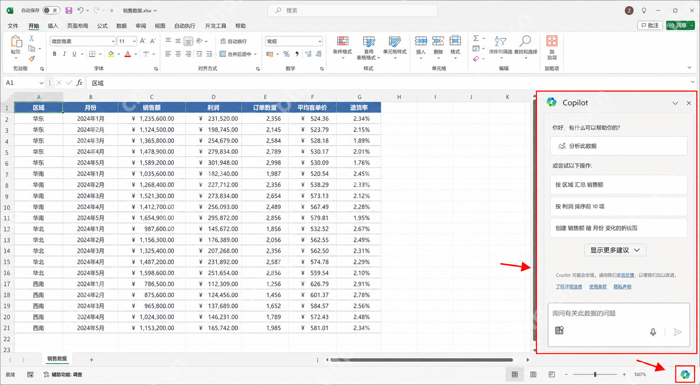700x385 pixels.
Task: Click the horizontal scrollbar thumb
Action: (x=421, y=360)
